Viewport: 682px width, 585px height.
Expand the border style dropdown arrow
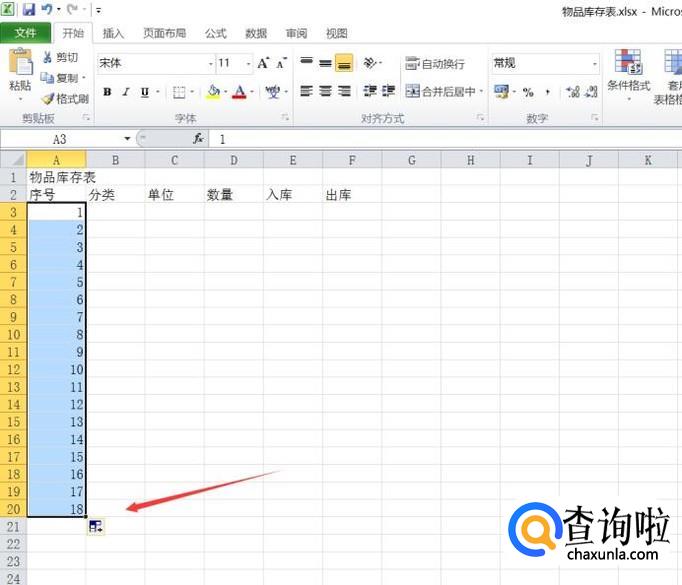192,92
